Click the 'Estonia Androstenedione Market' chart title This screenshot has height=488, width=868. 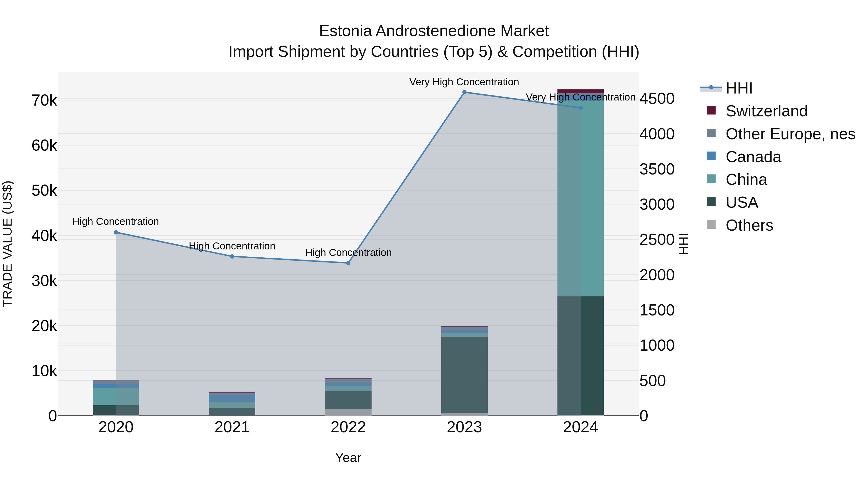tap(434, 31)
